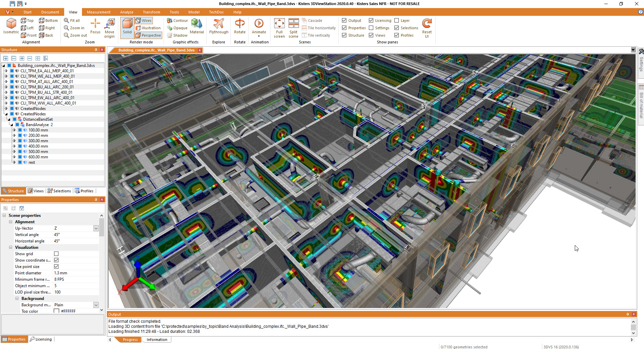644x349 pixels.
Task: Click Split scene icon
Action: pyautogui.click(x=294, y=28)
